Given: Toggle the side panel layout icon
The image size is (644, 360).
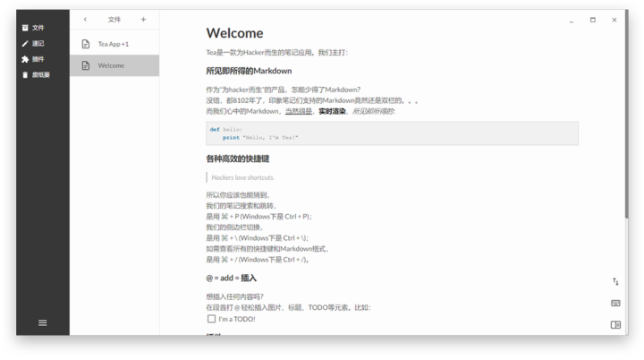Looking at the screenshot, I should [615, 325].
